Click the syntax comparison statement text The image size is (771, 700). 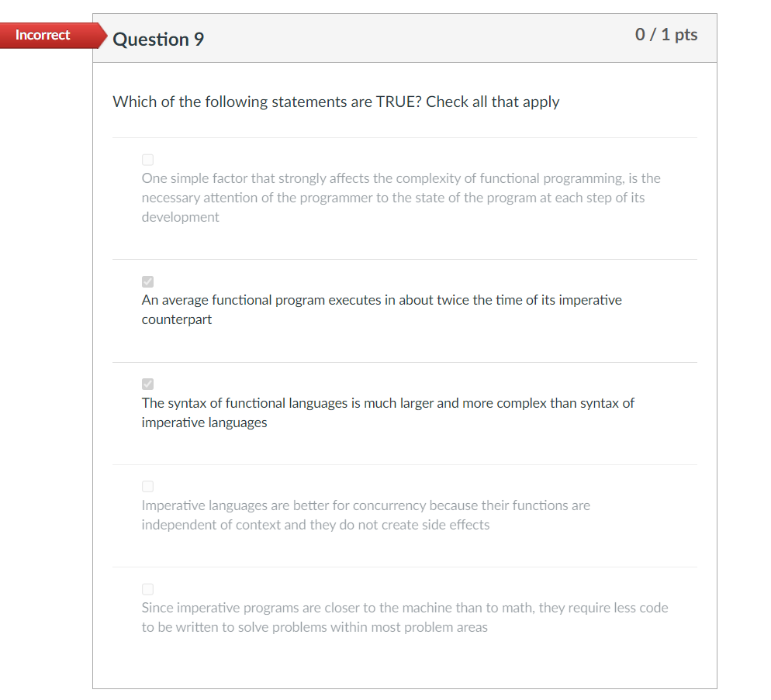387,412
